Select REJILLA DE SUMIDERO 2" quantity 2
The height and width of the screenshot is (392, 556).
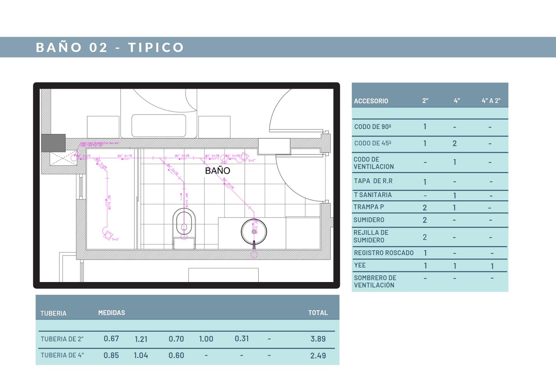(x=425, y=237)
